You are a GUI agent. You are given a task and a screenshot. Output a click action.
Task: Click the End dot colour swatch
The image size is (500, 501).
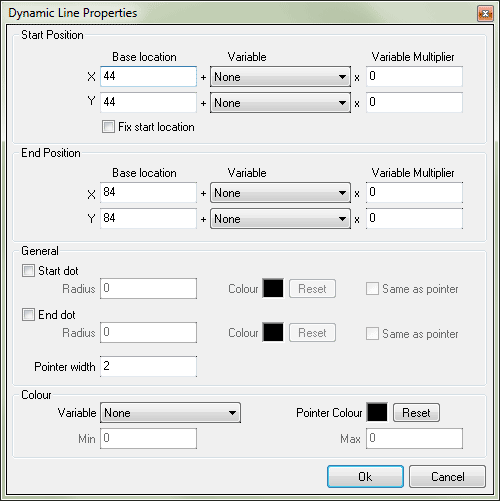pos(273,332)
